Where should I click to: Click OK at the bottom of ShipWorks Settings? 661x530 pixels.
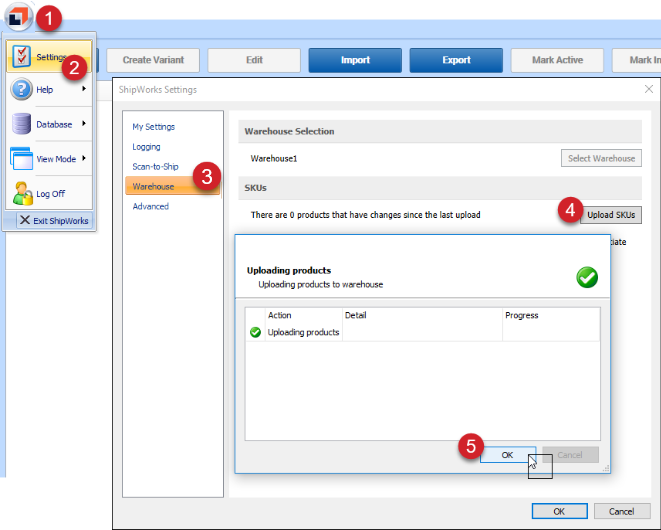(x=559, y=511)
